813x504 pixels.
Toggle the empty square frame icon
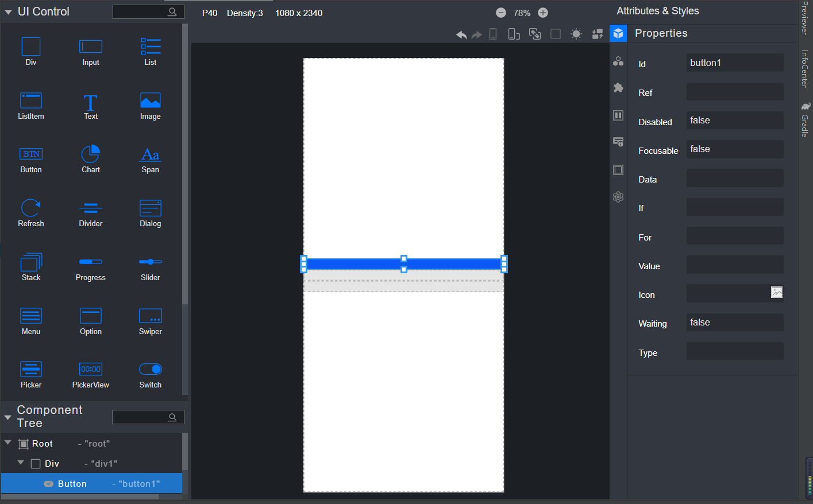click(x=556, y=34)
